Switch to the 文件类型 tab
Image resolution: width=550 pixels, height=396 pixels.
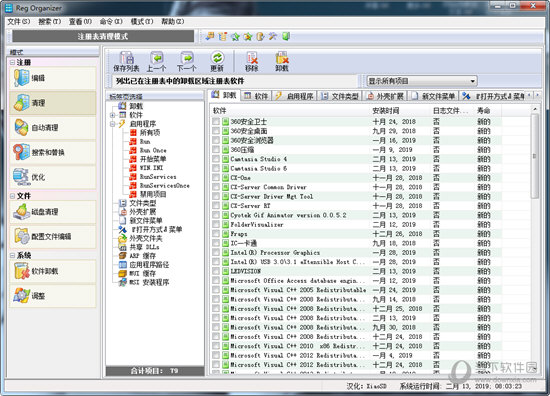point(340,96)
